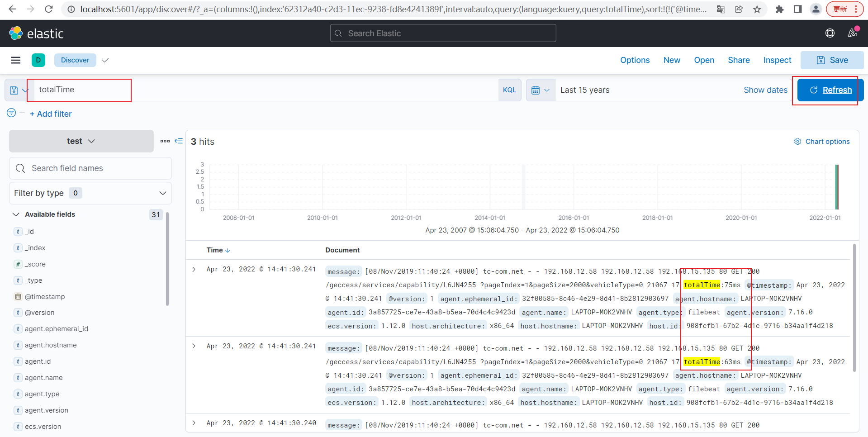Click the browser share icon

click(x=739, y=9)
